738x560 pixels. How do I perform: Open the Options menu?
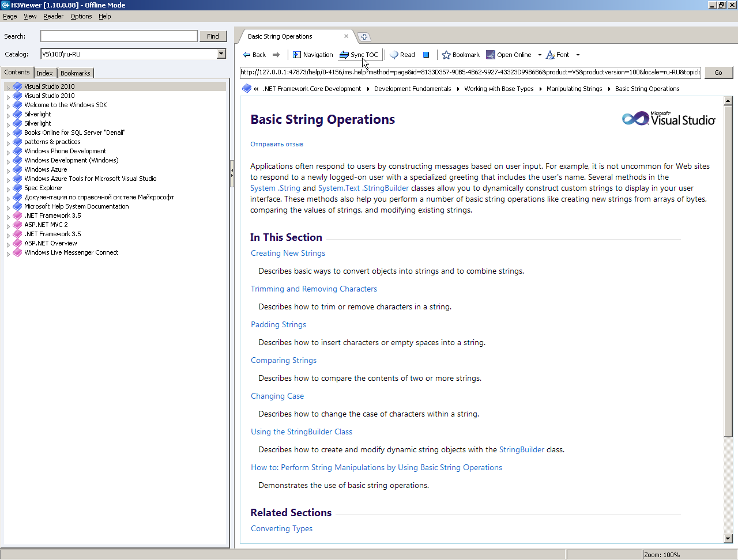click(x=81, y=16)
